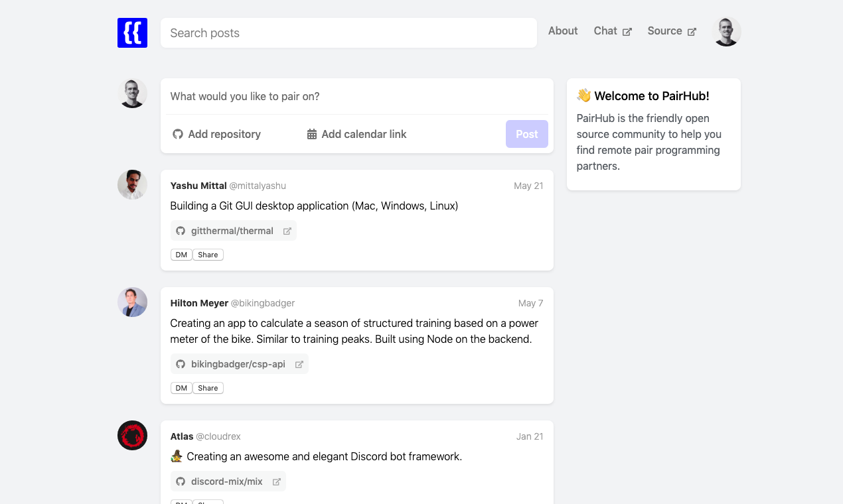
Task: Click the Search posts input field
Action: (x=348, y=32)
